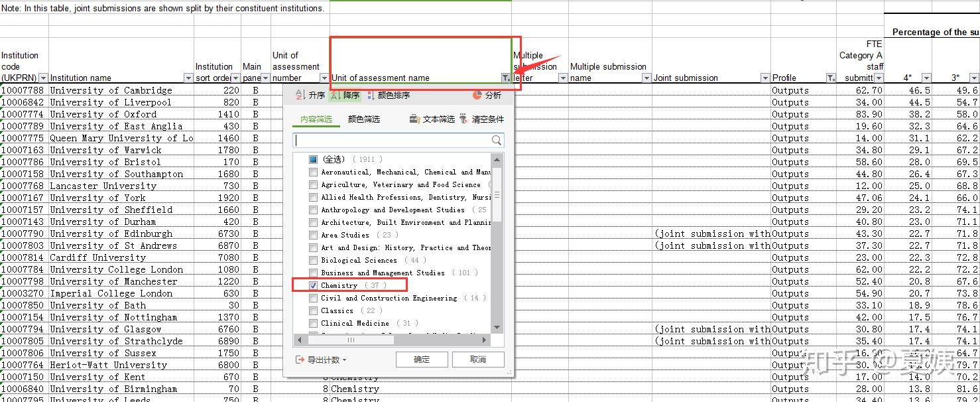The width and height of the screenshot is (980, 402).
Task: Select FTE value 83.90 cell
Action: point(860,114)
